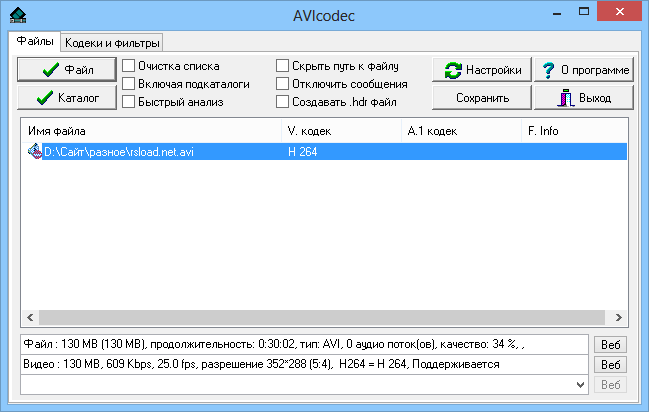This screenshot has width=649, height=412.
Task: Enable Создавать .hdr файл checkbox
Action: tap(282, 101)
